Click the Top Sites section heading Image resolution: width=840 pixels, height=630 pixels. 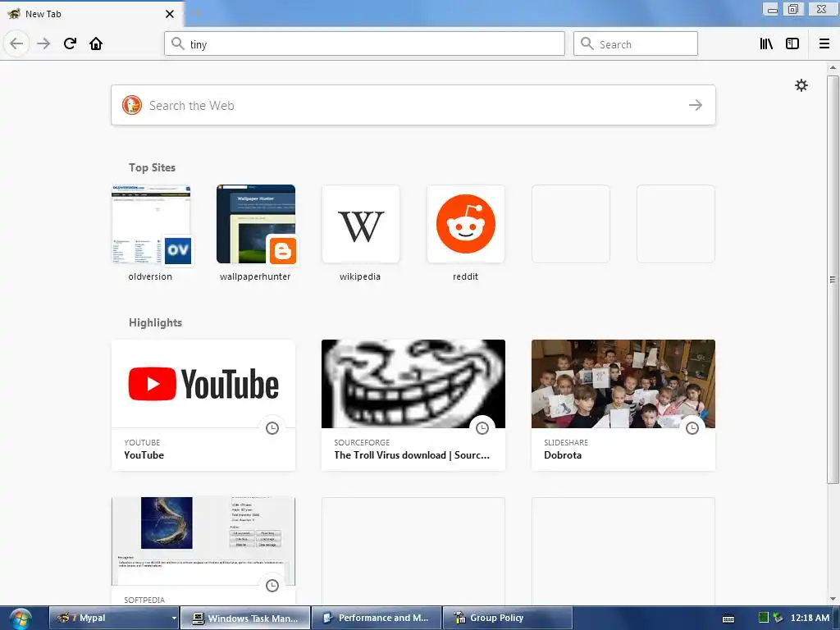click(x=152, y=167)
